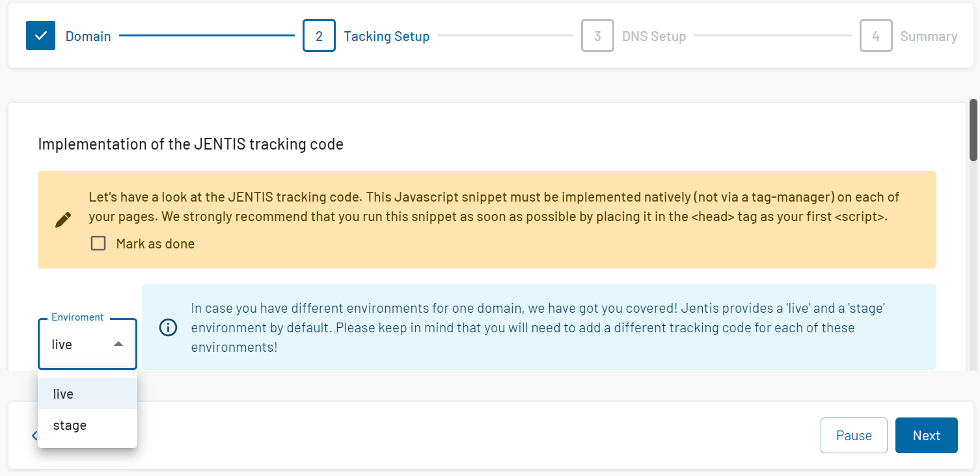Select step 2 number box
980x476 pixels.
pos(319,36)
